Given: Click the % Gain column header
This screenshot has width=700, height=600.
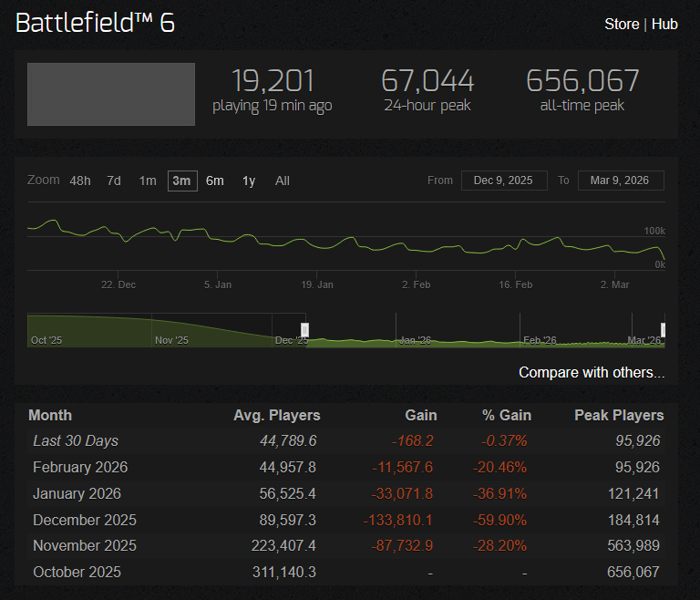Looking at the screenshot, I should tap(507, 416).
